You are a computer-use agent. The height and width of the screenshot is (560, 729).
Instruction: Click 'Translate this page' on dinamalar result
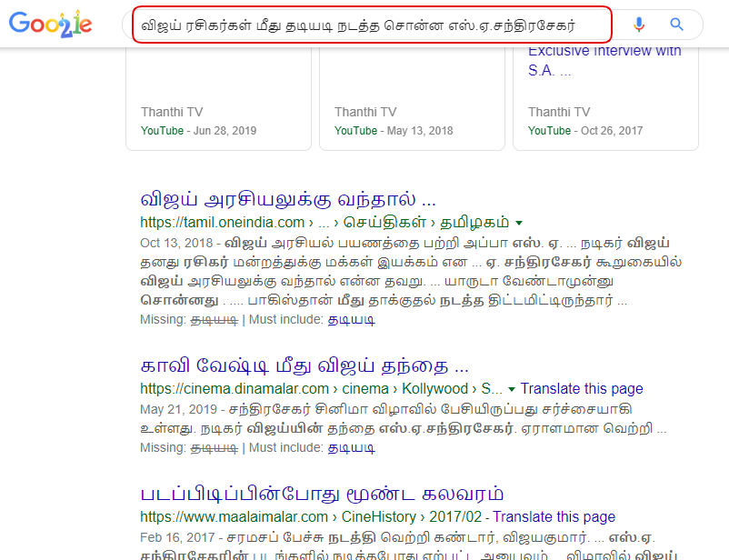pyautogui.click(x=582, y=388)
